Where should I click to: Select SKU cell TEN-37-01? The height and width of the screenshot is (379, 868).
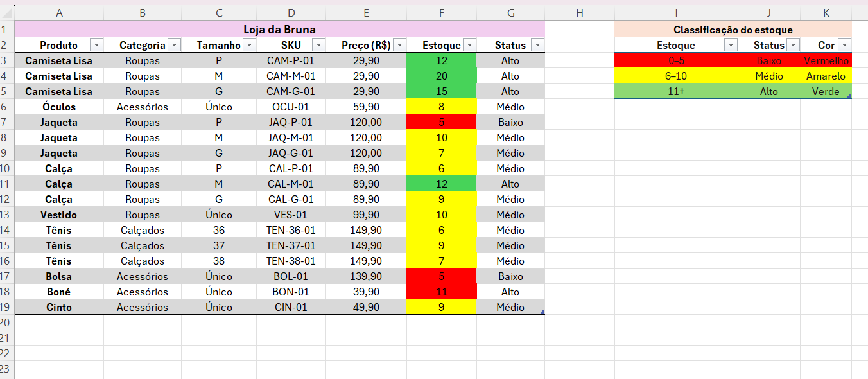click(x=291, y=245)
